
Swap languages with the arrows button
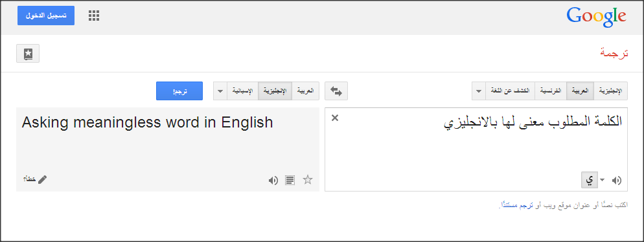[x=336, y=91]
